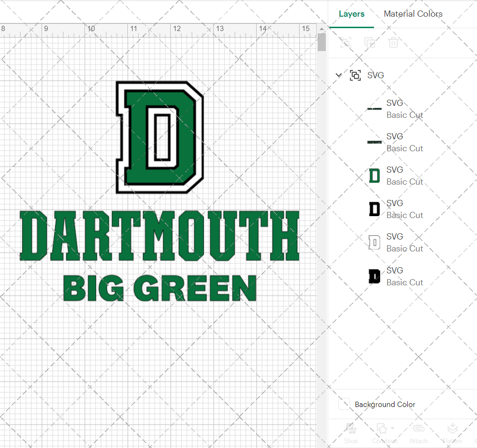This screenshot has height=448, width=477.
Task: Select the white D layer thumbnail
Action: point(374,242)
